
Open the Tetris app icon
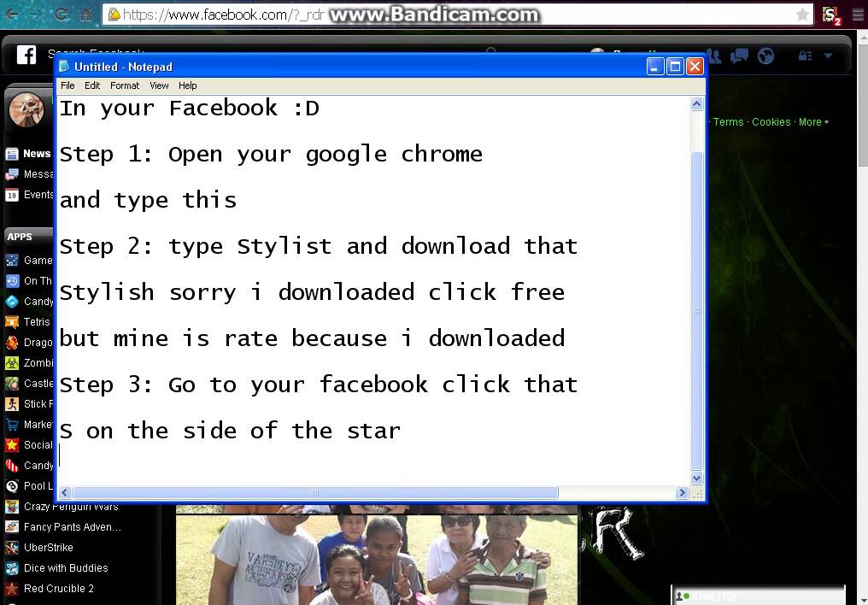click(12, 321)
